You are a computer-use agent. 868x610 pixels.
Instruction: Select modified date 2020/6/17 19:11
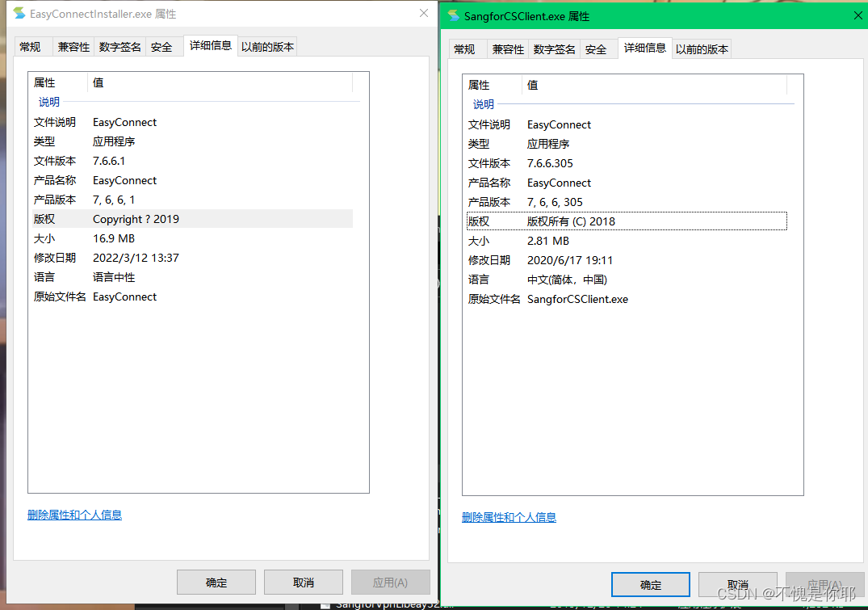pyautogui.click(x=570, y=260)
